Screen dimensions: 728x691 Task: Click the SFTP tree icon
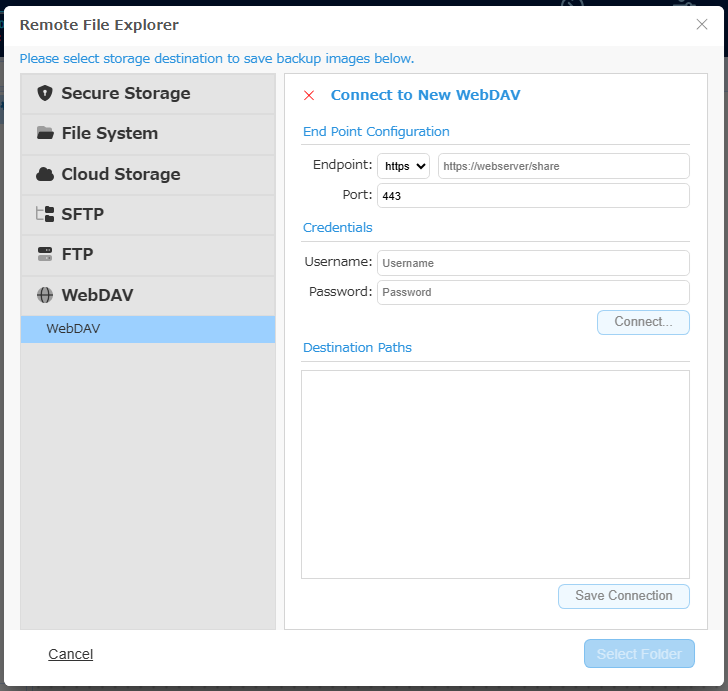tap(45, 214)
